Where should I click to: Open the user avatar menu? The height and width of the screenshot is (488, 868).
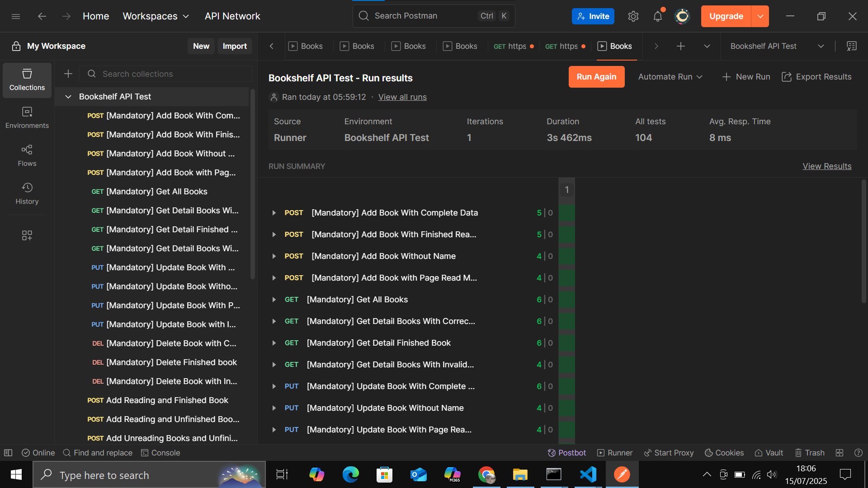pyautogui.click(x=682, y=16)
